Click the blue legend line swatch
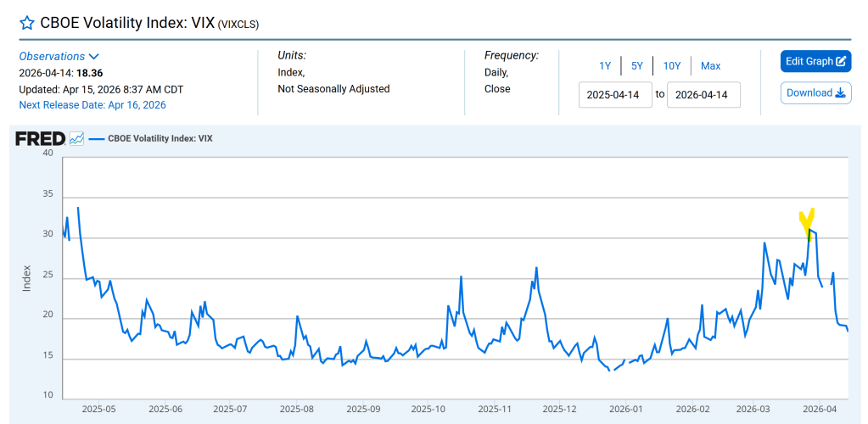The height and width of the screenshot is (424, 868). (95, 138)
